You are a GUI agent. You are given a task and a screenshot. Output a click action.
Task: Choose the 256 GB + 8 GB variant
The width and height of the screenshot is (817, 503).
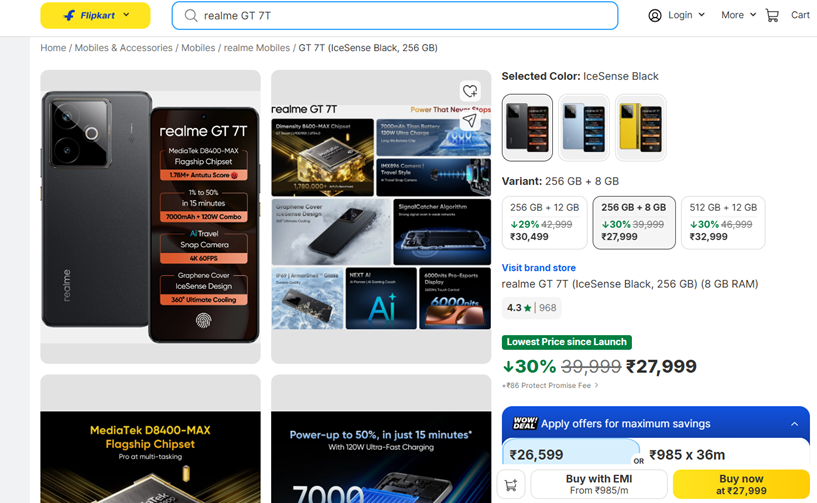[x=634, y=222]
